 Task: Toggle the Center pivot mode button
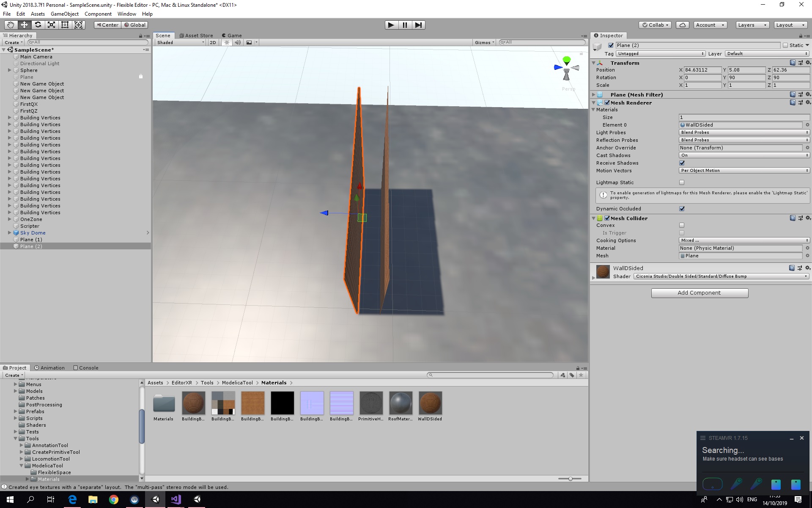[x=107, y=25]
